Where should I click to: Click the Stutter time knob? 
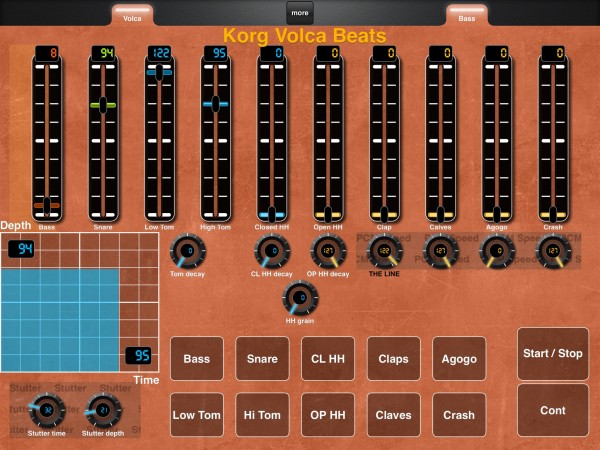click(x=47, y=411)
